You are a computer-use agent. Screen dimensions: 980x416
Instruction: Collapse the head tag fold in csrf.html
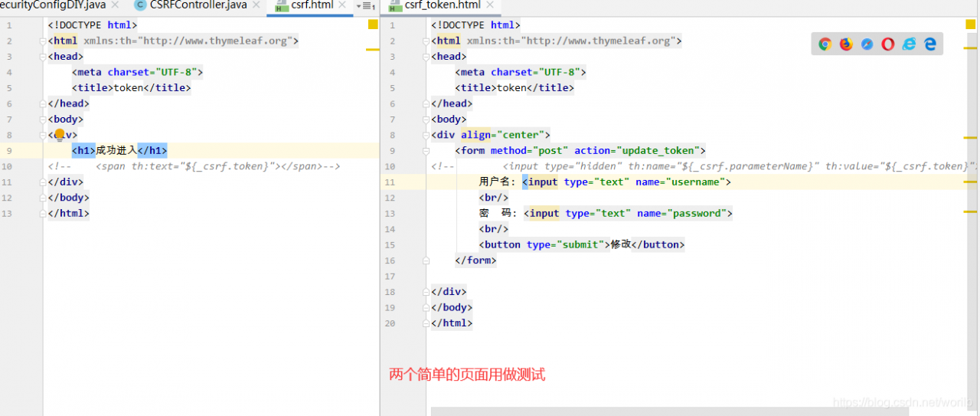click(x=44, y=56)
